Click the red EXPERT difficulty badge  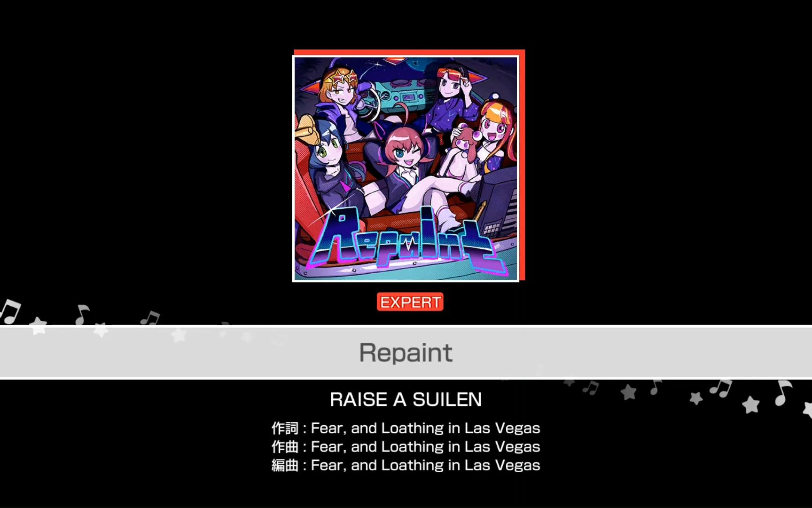tap(410, 302)
